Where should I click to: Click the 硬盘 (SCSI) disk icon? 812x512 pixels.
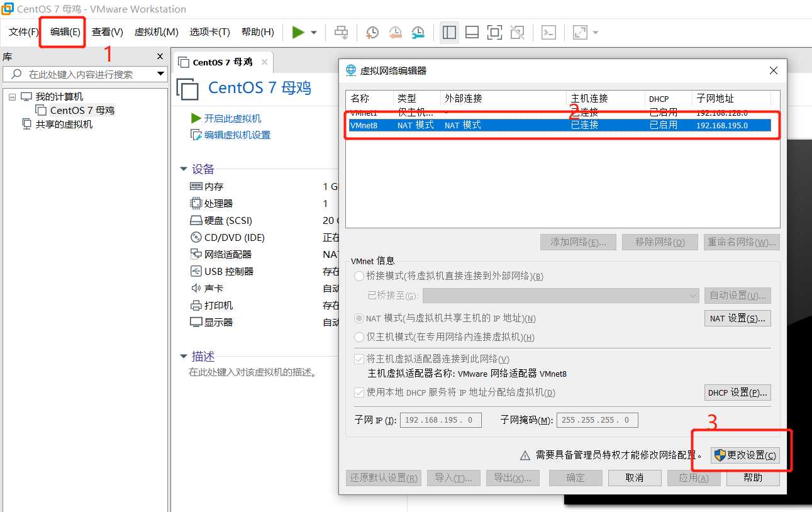coord(196,221)
